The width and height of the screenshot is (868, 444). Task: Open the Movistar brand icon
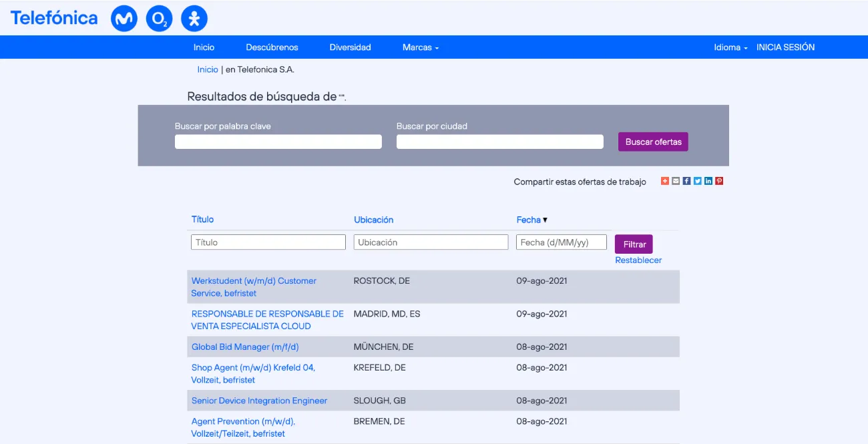coord(124,19)
